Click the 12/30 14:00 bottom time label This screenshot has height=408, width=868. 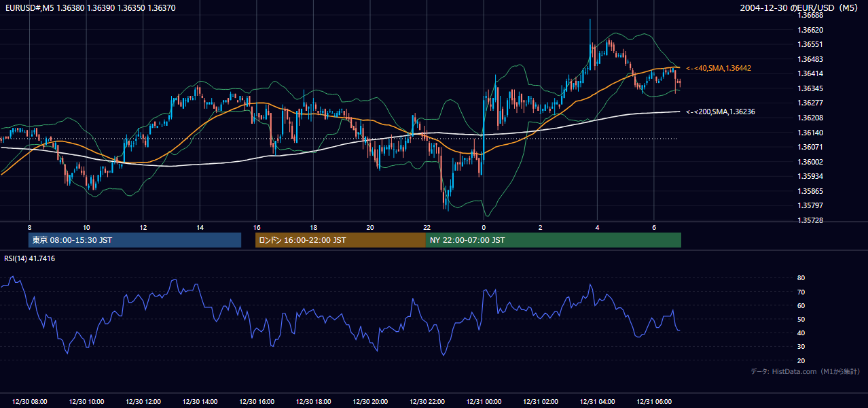(x=200, y=402)
